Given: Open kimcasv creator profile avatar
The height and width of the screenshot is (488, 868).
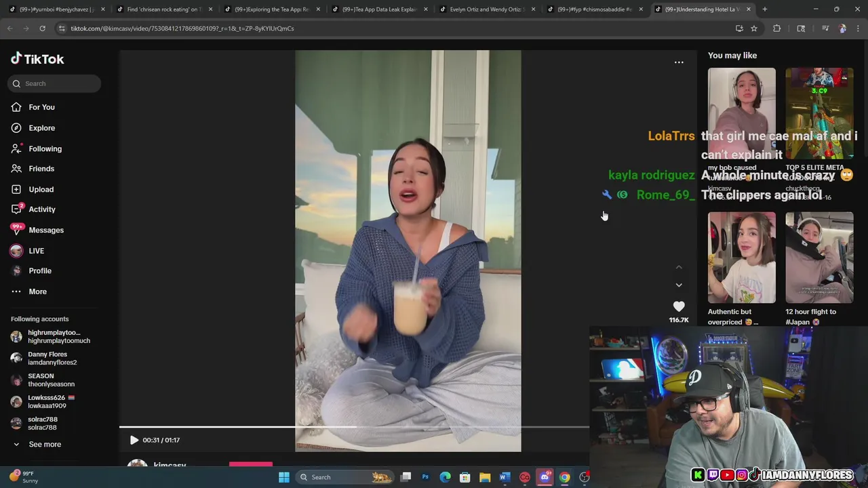Looking at the screenshot, I should pyautogui.click(x=138, y=465).
